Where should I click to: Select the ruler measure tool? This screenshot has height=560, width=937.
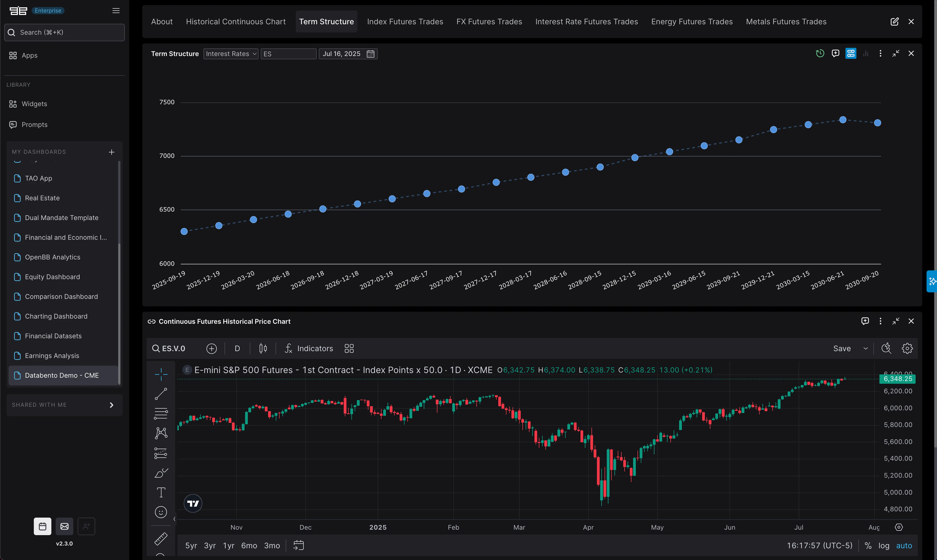(x=161, y=538)
